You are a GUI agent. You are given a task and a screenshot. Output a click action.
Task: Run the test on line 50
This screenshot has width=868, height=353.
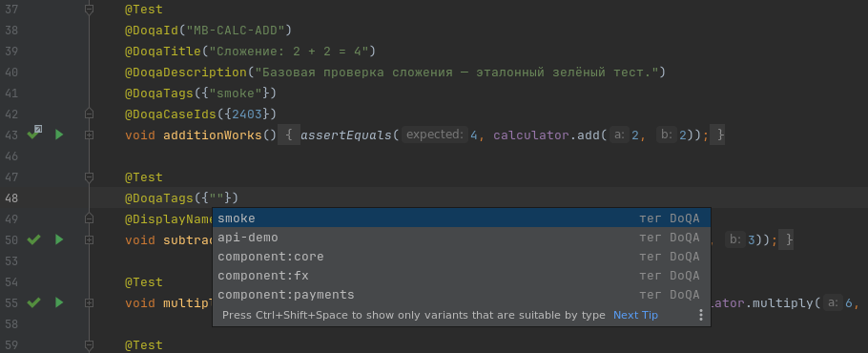(x=59, y=239)
